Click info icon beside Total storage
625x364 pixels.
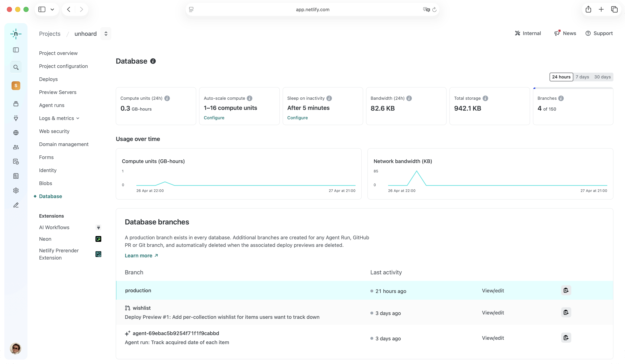[x=485, y=98]
